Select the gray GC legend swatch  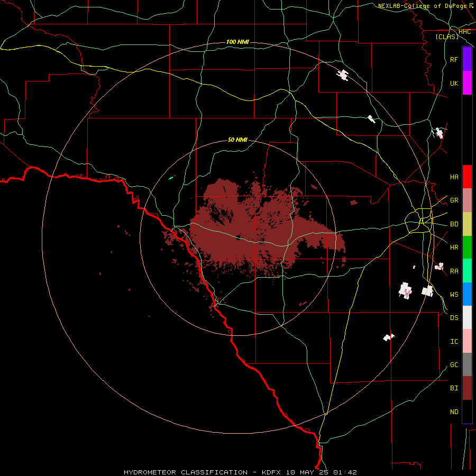point(467,364)
